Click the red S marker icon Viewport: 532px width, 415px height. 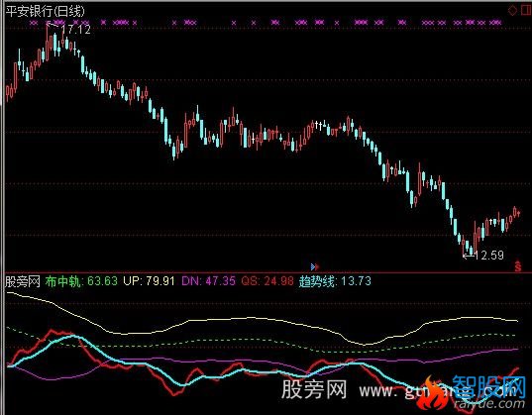[518, 266]
